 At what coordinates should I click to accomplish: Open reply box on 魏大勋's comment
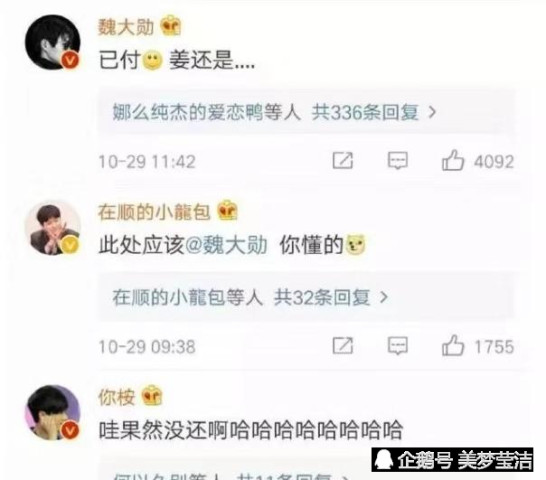tap(398, 161)
